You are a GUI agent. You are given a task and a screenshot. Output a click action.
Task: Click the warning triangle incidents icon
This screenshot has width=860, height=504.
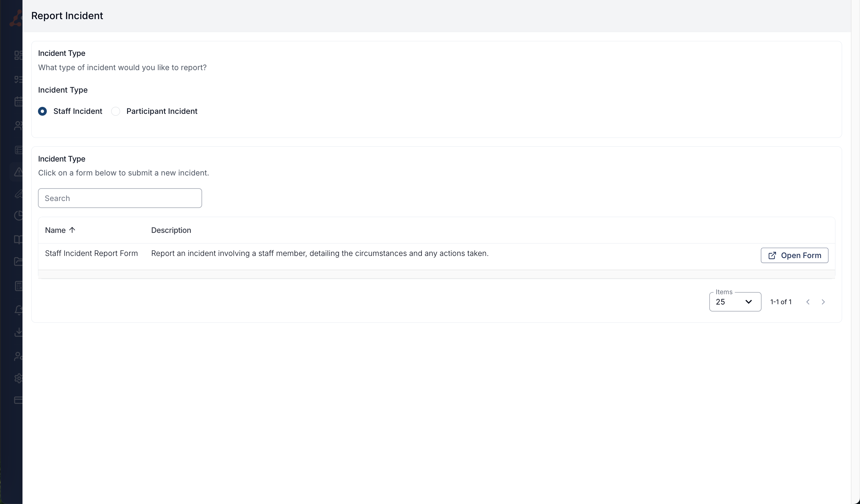coord(19,172)
